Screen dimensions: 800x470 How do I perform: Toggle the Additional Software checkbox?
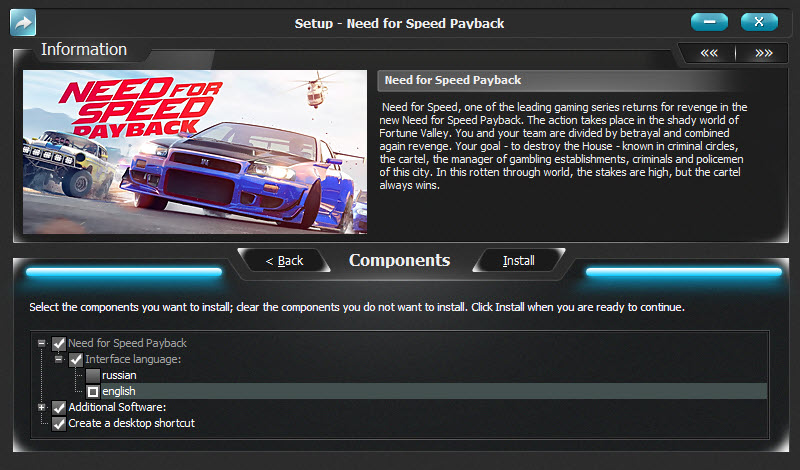[x=59, y=407]
